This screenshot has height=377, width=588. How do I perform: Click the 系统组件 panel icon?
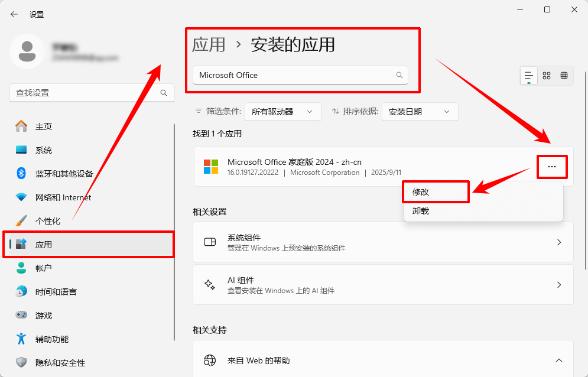pyautogui.click(x=210, y=242)
